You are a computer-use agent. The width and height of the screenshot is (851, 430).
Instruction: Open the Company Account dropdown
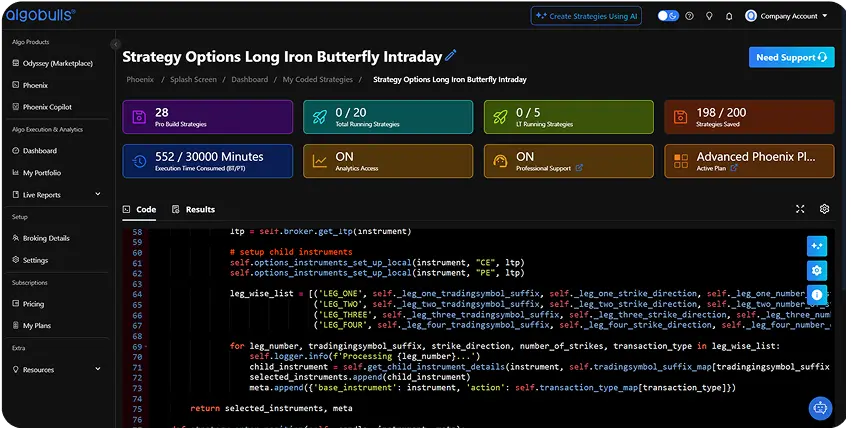point(787,16)
